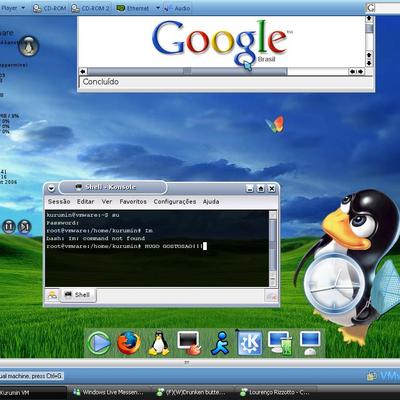Click the browser horizontal scrollbar left arrow
Viewport: 400px width, 400px height.
pyautogui.click(x=83, y=71)
